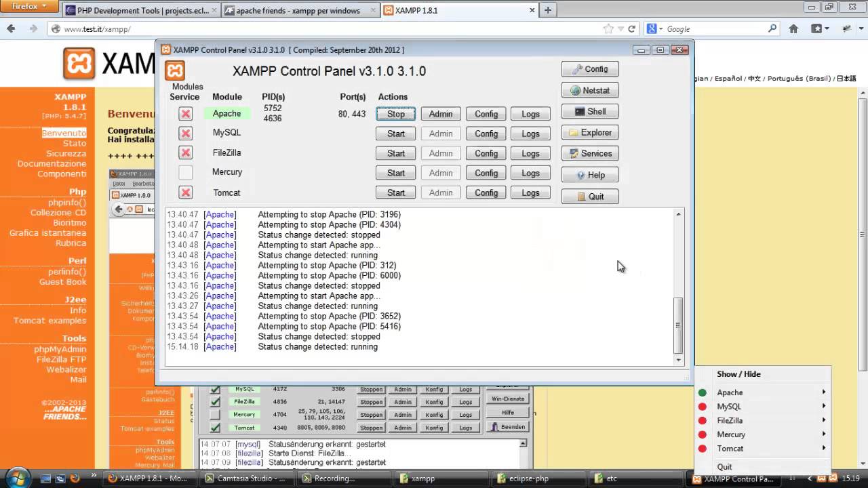Switch to PHP Development Tools tab
This screenshot has width=868, height=488.
click(140, 11)
